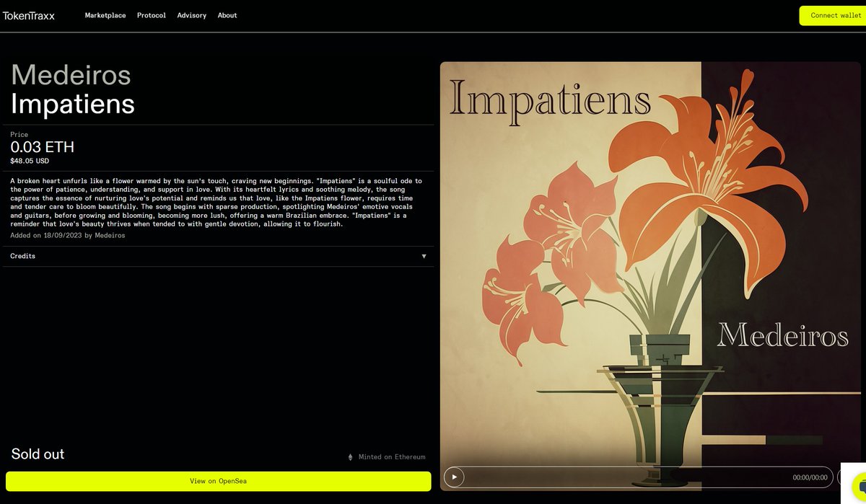Click the Ethereum icon beside Minted on Ethereum
Image resolution: width=866 pixels, height=504 pixels.
point(351,457)
